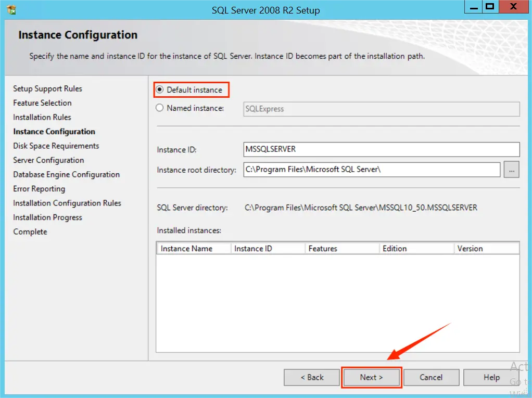Open Help for Instance Configuration
Screen dimensions: 532x398
point(491,377)
